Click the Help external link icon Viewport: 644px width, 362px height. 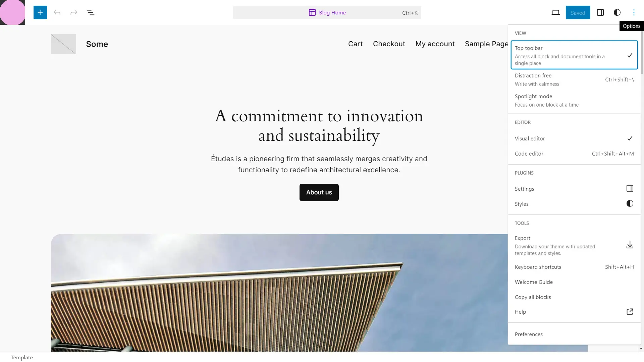[629, 312]
